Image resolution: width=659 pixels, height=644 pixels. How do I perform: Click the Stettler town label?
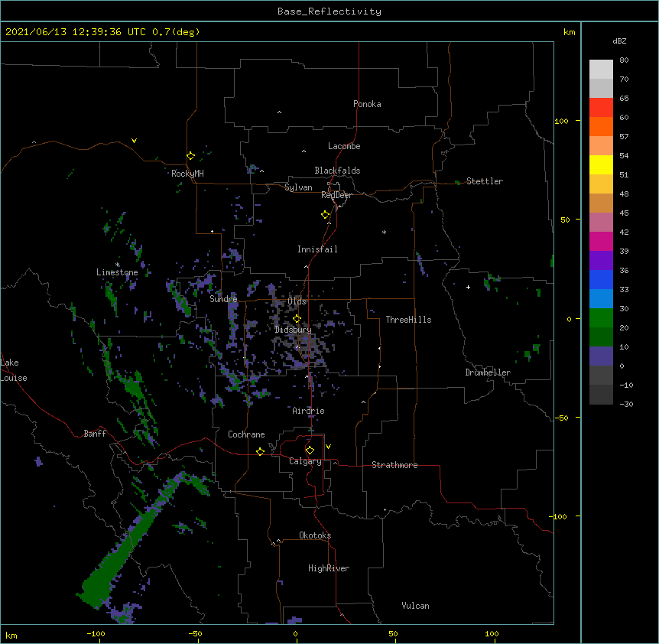tap(485, 181)
